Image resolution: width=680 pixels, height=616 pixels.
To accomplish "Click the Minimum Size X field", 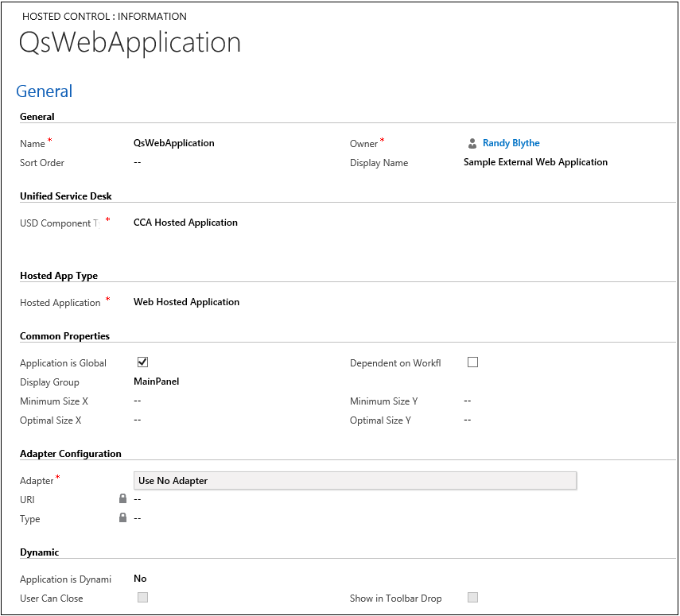I will pos(137,401).
